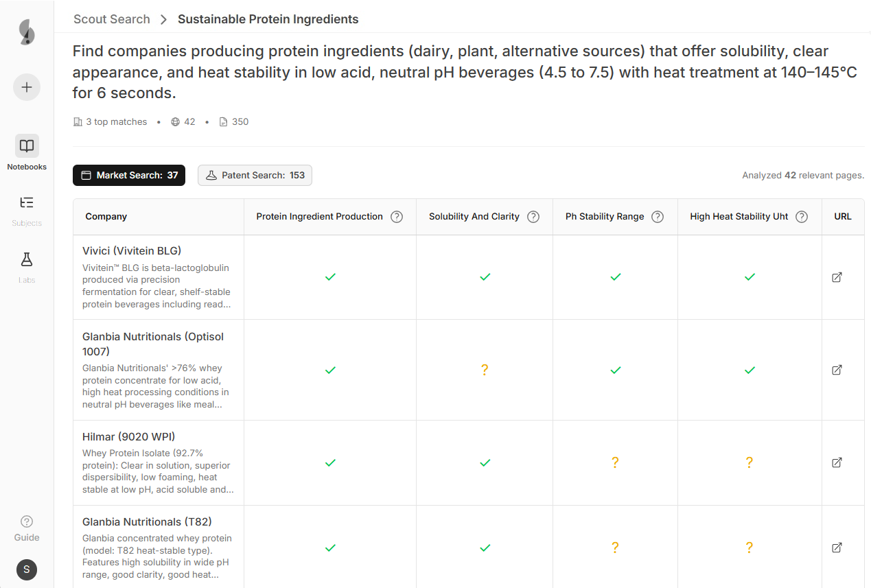Open the Subjects sidebar section
871x588 pixels.
click(27, 209)
